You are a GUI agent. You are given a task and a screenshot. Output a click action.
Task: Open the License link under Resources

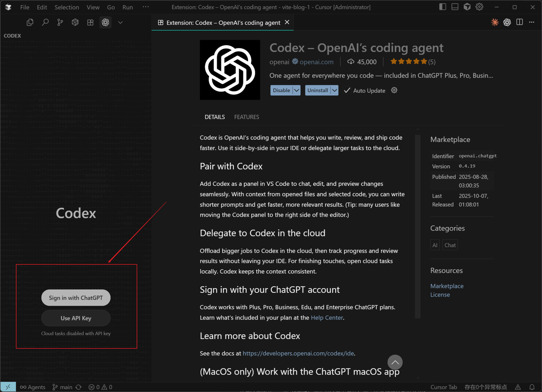point(440,294)
